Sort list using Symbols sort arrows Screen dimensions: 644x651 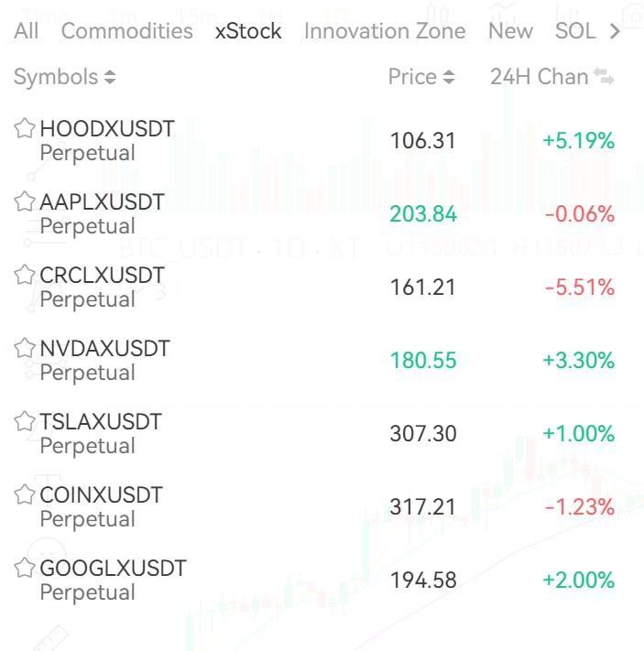(x=110, y=77)
